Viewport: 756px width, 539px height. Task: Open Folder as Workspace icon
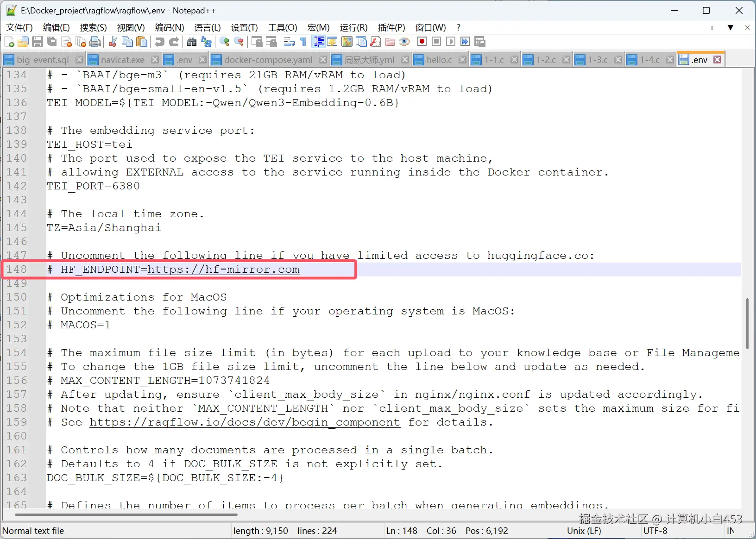[x=390, y=42]
